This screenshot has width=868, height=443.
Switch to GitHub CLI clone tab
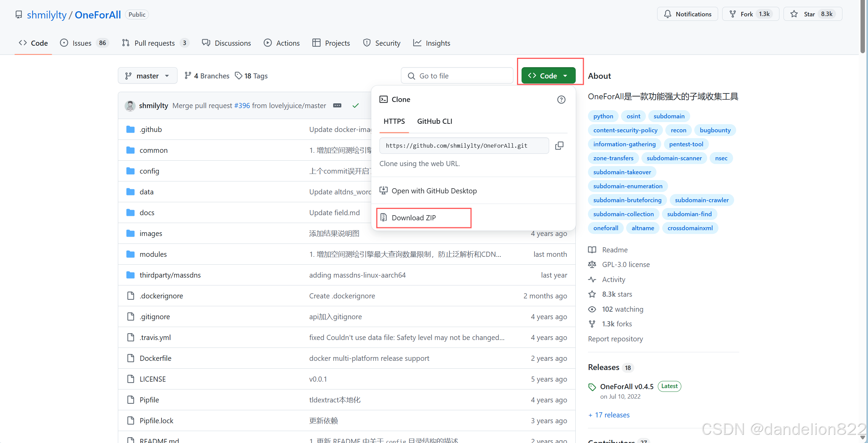434,121
